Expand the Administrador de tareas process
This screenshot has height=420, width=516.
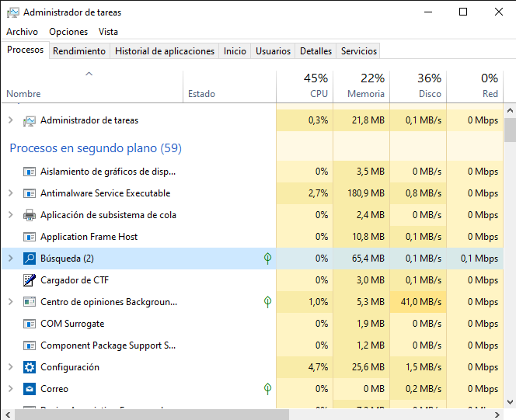[x=11, y=120]
